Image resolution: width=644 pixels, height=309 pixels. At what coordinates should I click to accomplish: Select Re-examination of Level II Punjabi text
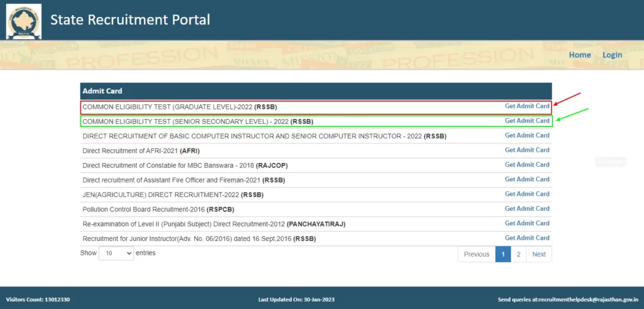tap(214, 224)
